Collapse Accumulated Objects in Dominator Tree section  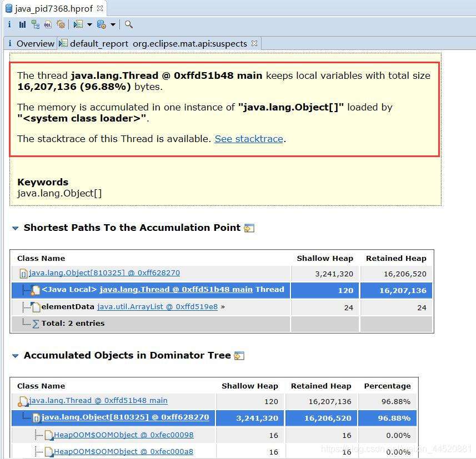click(x=15, y=356)
